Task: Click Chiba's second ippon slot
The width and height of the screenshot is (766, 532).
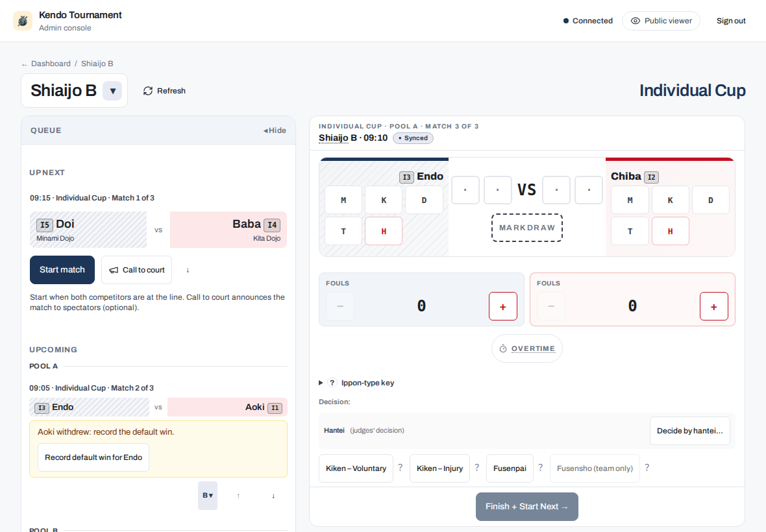Action: pyautogui.click(x=589, y=190)
